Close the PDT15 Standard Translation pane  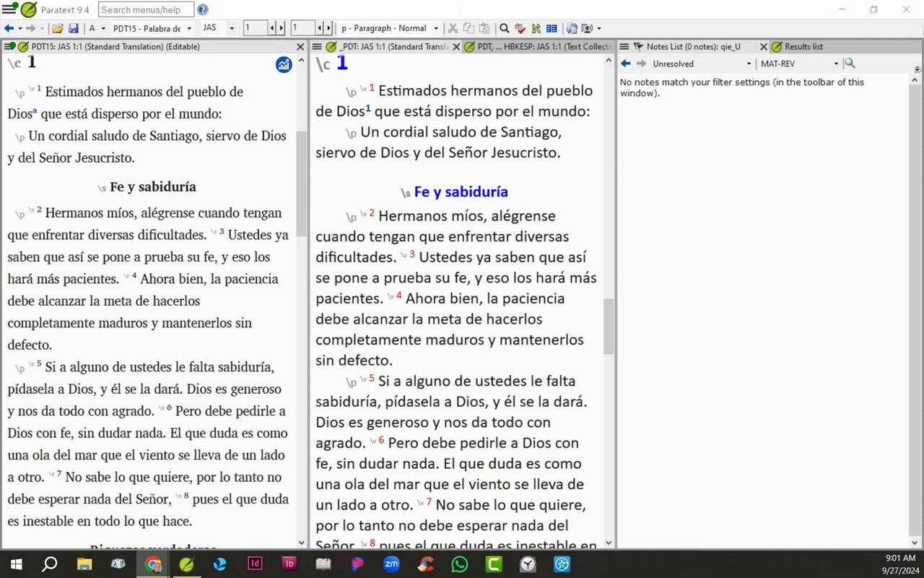[x=300, y=46]
